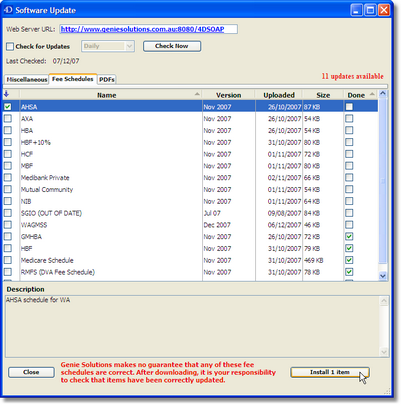The height and width of the screenshot is (405, 401).
Task: Click the 09/08/2007 uploaded date cell
Action: coord(284,213)
